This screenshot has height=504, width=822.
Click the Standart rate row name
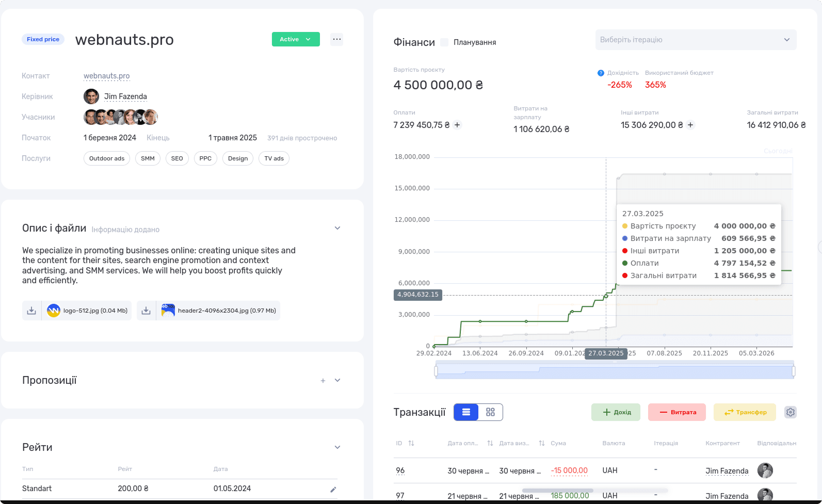37,489
